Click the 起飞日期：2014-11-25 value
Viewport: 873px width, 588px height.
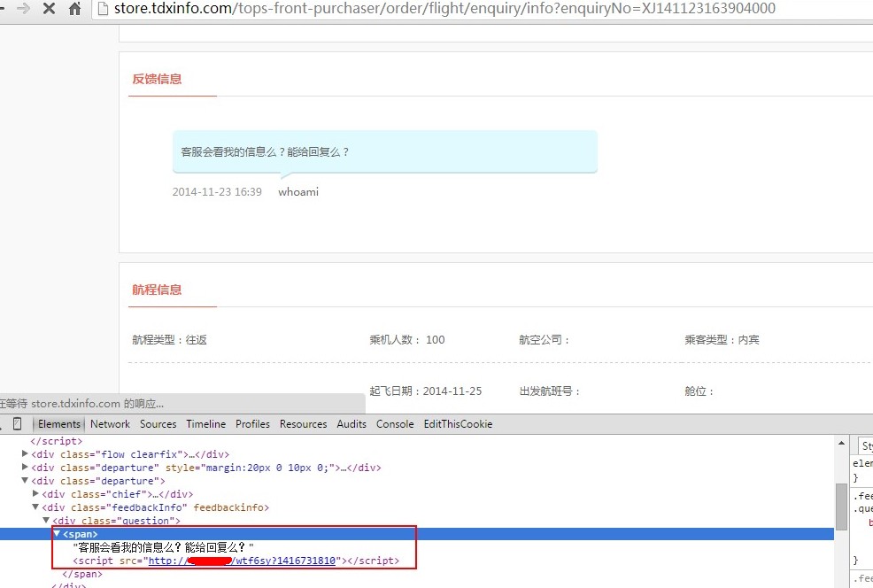425,391
